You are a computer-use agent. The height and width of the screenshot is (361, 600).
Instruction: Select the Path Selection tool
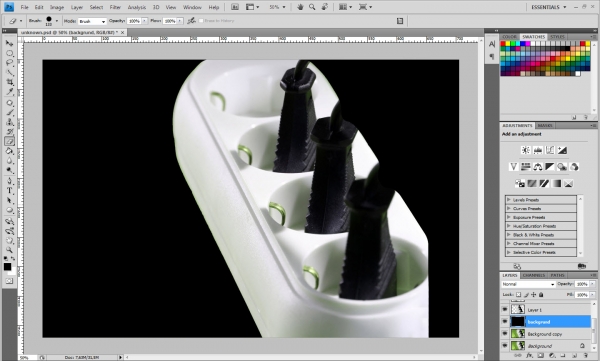(x=9, y=201)
